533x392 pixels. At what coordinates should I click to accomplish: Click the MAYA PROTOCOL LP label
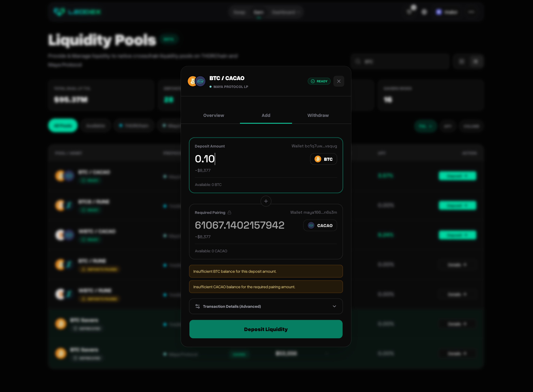tap(231, 87)
